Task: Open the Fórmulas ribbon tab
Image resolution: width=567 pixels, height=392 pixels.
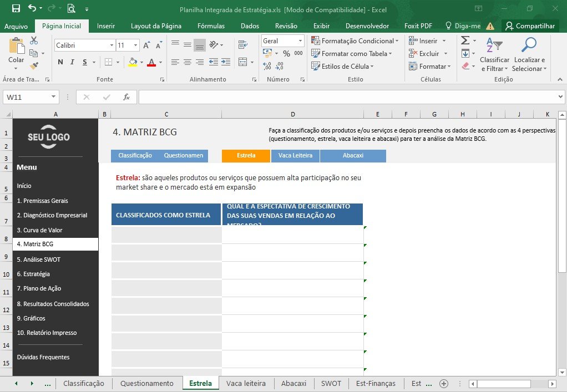Action: [x=211, y=26]
